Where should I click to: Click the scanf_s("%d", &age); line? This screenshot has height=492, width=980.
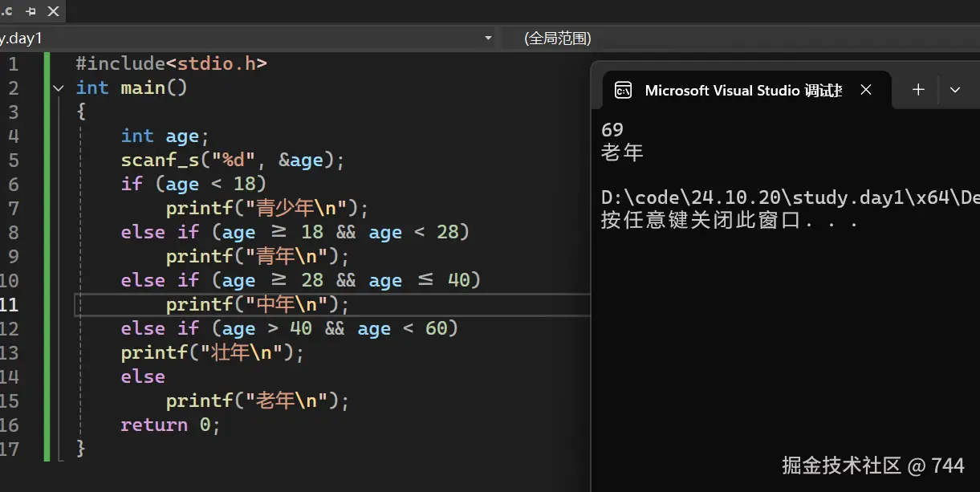233,160
